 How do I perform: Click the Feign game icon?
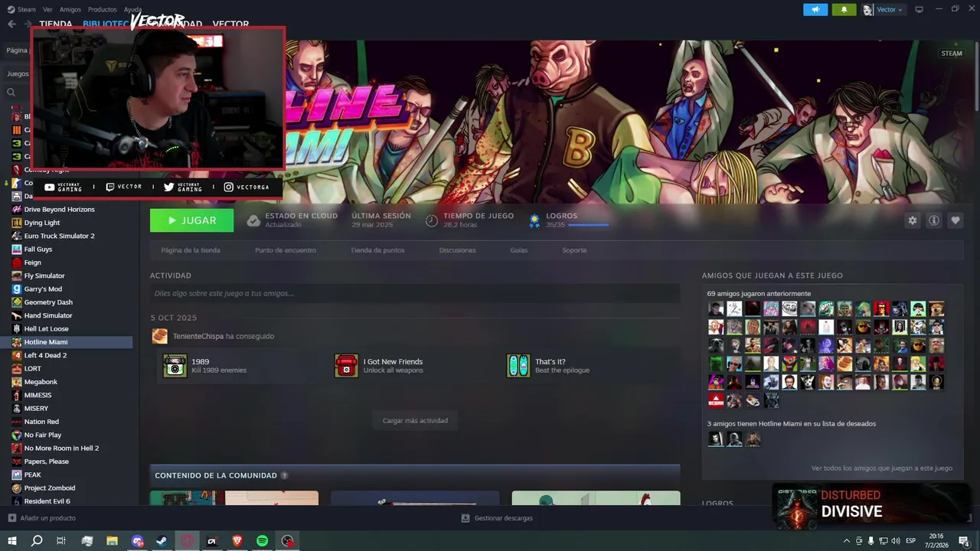17,262
